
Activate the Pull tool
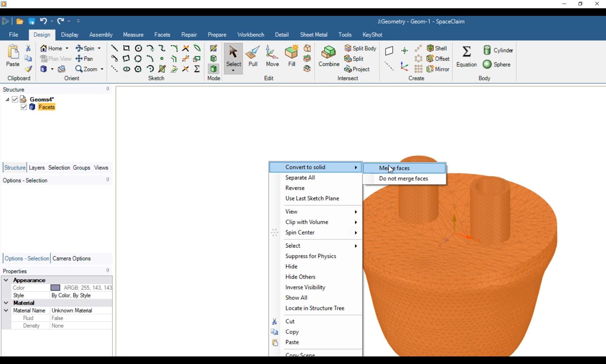(252, 56)
